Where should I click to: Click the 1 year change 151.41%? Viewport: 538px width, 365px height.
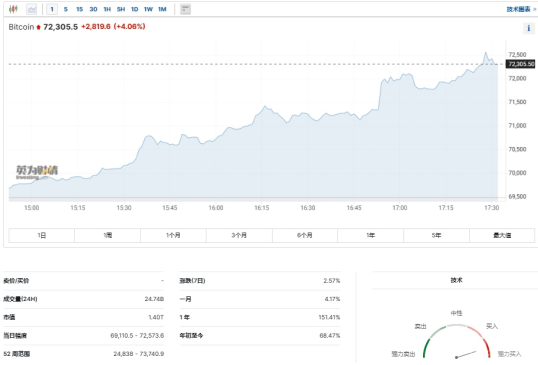329,317
